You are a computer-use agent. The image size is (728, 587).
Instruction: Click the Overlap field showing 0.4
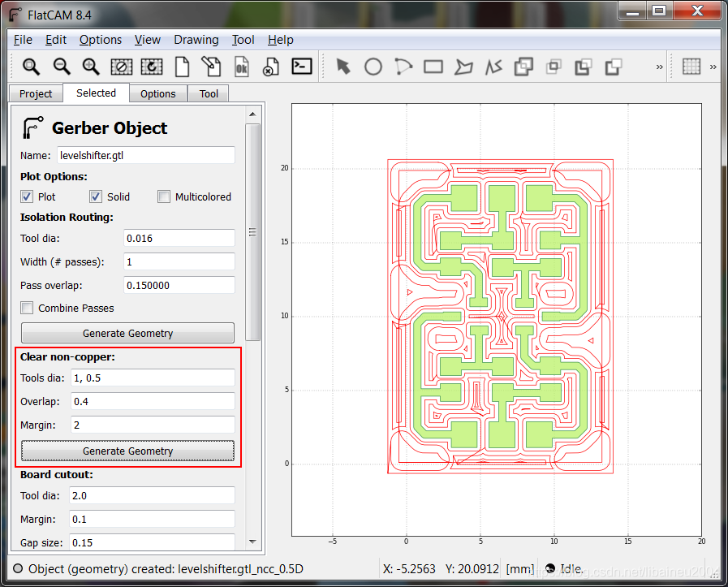pyautogui.click(x=153, y=401)
